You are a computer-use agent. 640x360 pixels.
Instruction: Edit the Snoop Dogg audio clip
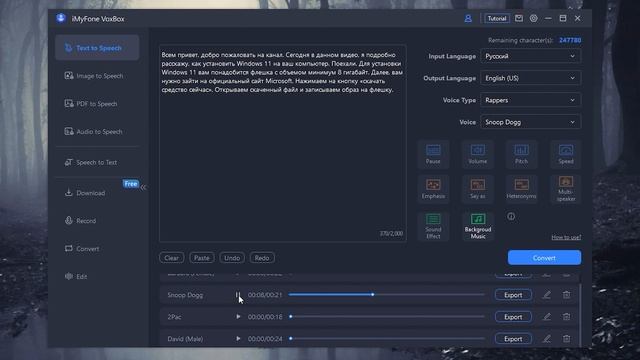pyautogui.click(x=547, y=295)
